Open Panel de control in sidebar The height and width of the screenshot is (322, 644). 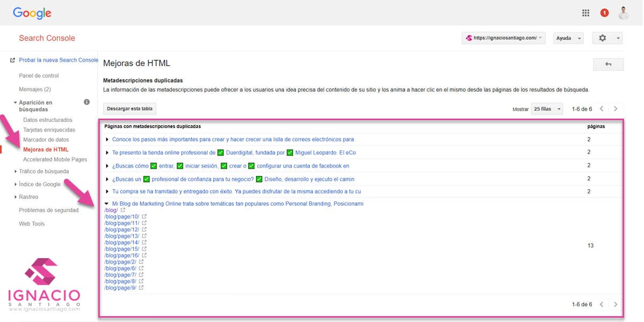39,76
